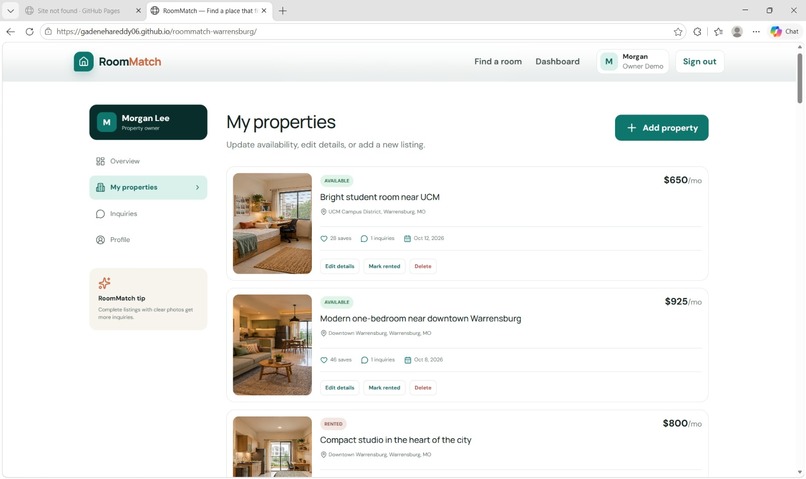Screen dimensions: 806x479
Task: Click the $800/mo price
Action: click(x=682, y=423)
